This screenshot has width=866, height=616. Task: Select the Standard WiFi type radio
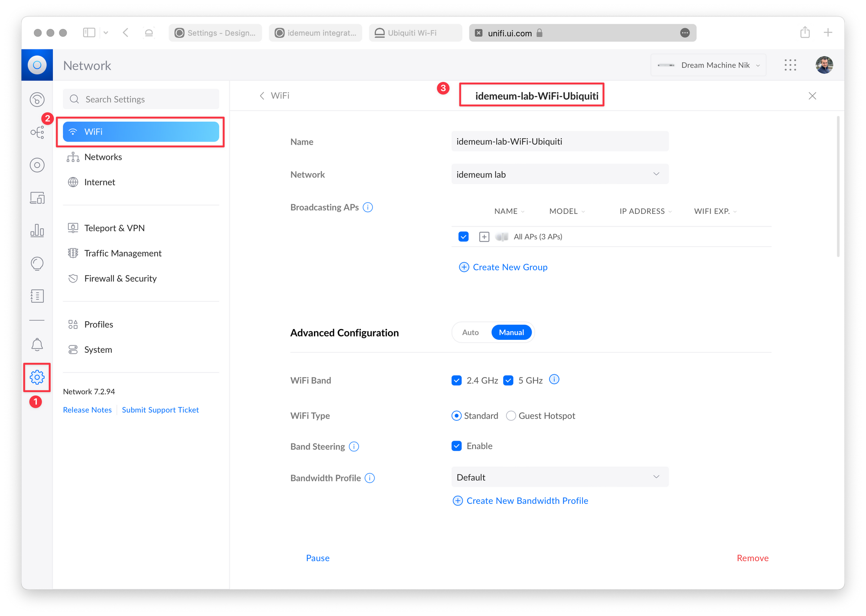coord(456,416)
